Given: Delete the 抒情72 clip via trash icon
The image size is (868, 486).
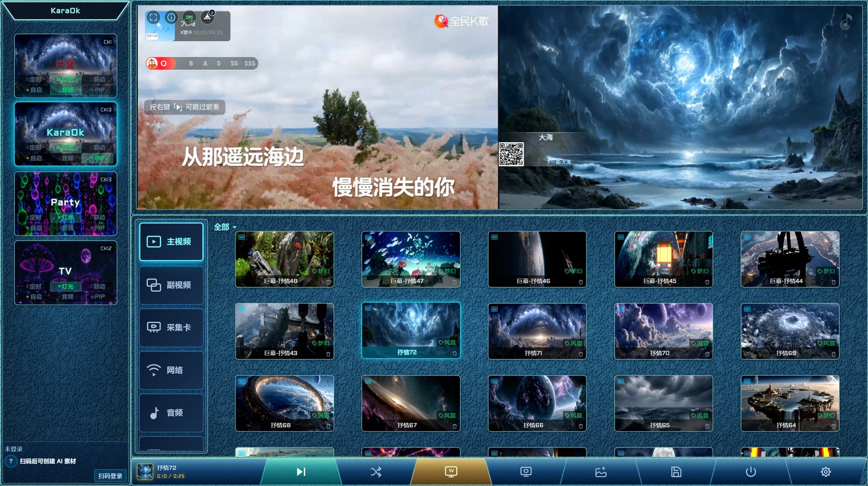Looking at the screenshot, I should coord(455,354).
